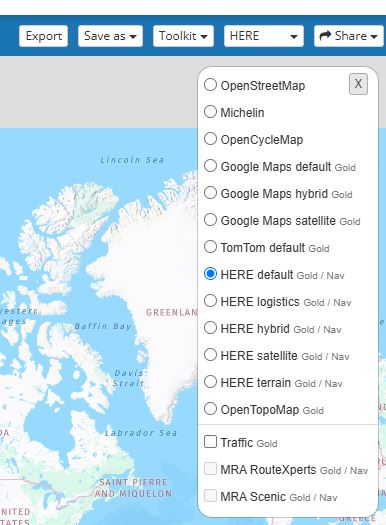The height and width of the screenshot is (525, 386).
Task: Select the HERE default radio button
Action: point(210,274)
